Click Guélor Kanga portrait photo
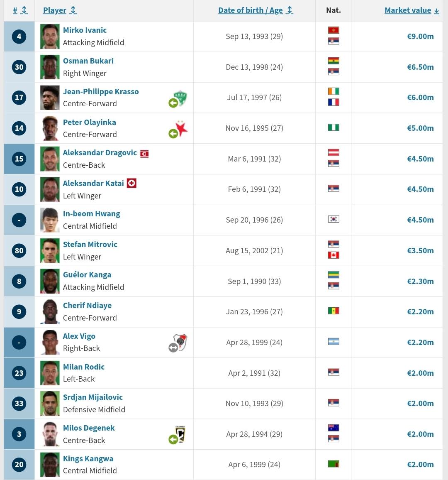The width and height of the screenshot is (448, 480). click(x=50, y=282)
